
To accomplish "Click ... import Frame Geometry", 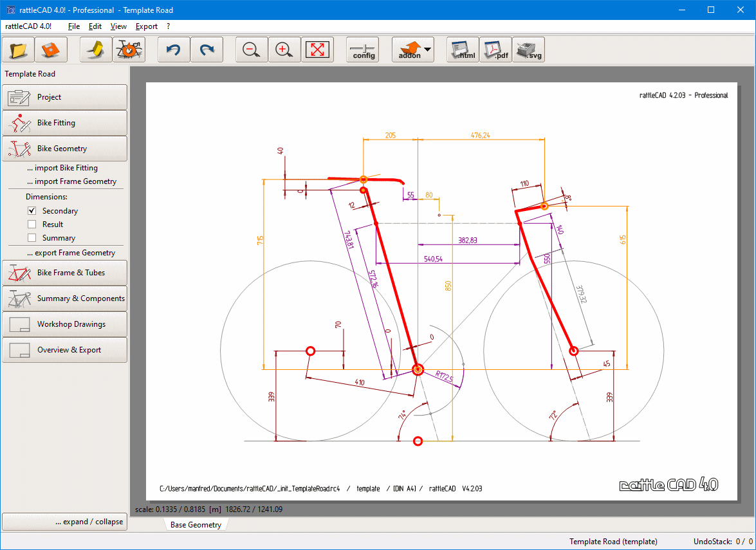I will tap(72, 181).
